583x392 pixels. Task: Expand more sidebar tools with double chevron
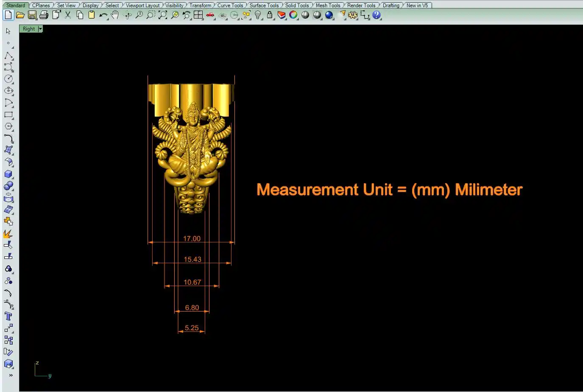click(11, 375)
